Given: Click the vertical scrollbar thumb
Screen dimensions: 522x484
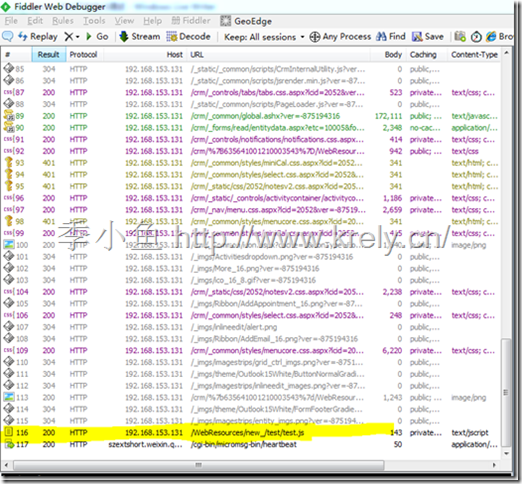Looking at the screenshot, I should click(x=506, y=393).
